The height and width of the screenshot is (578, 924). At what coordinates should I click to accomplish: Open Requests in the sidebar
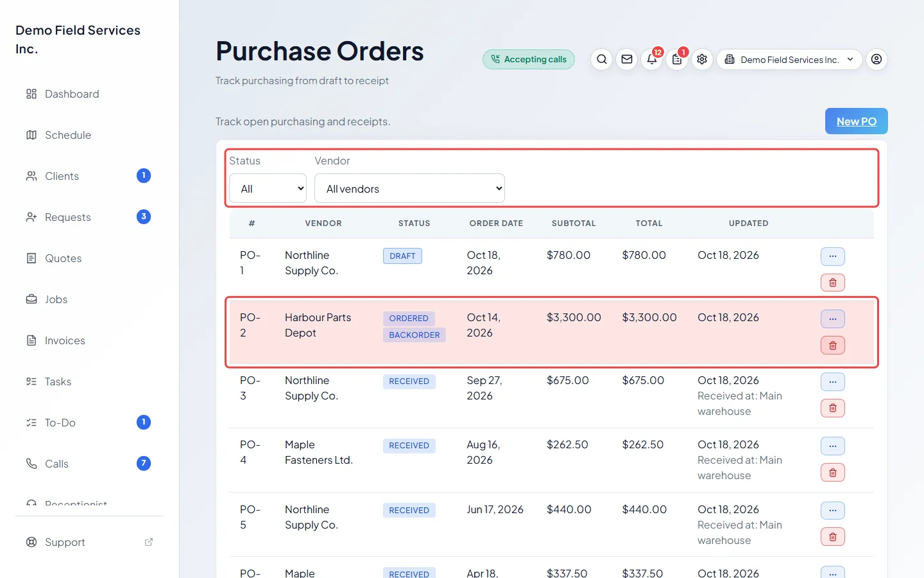(88, 217)
